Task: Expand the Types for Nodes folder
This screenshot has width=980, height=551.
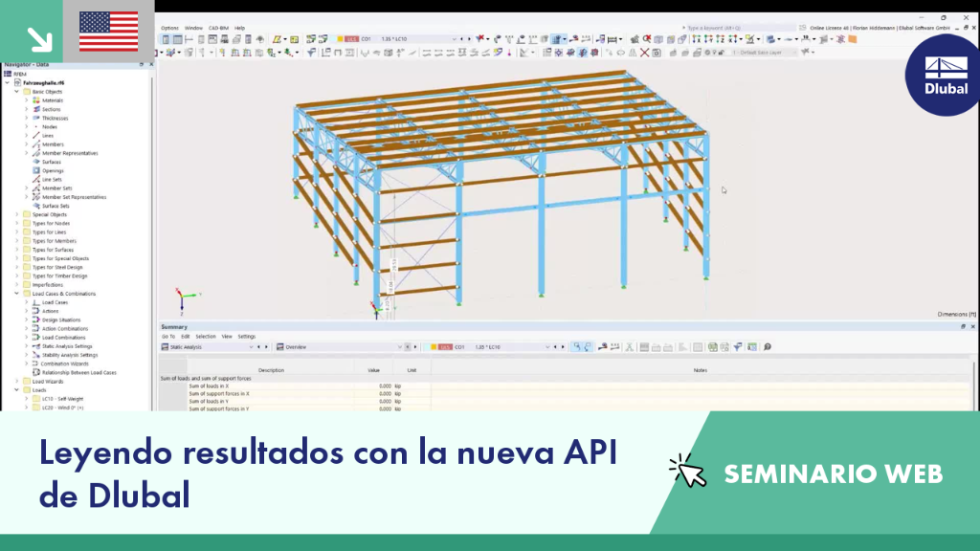Action: click(x=17, y=224)
